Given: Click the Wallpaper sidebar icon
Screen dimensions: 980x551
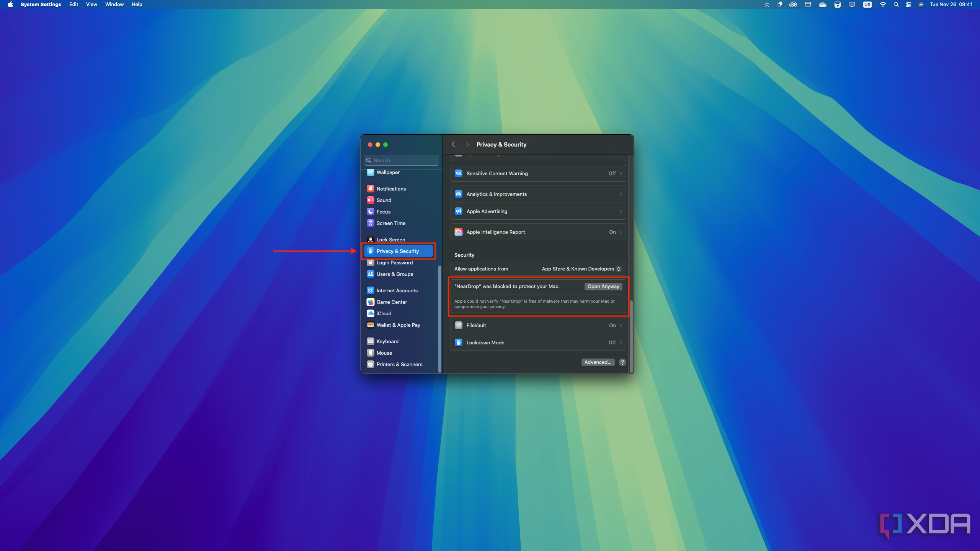Looking at the screenshot, I should pos(371,172).
